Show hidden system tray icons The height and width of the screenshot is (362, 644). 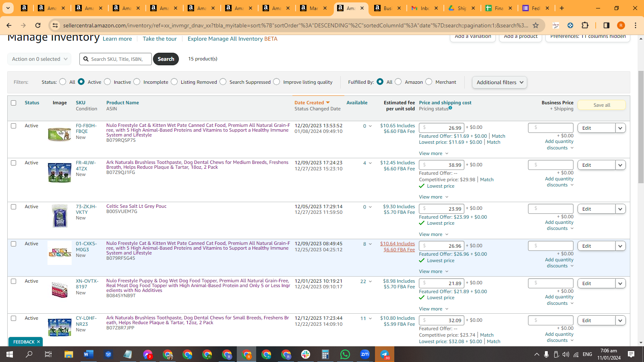tap(536, 354)
